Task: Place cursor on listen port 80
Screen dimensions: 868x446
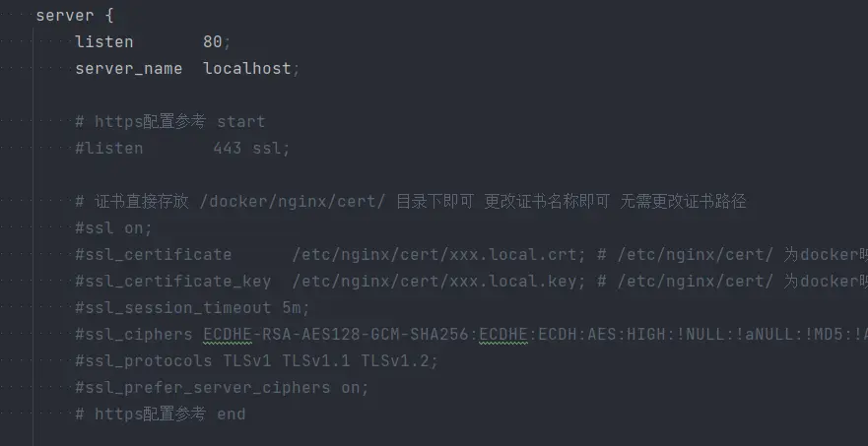Action: click(213, 42)
